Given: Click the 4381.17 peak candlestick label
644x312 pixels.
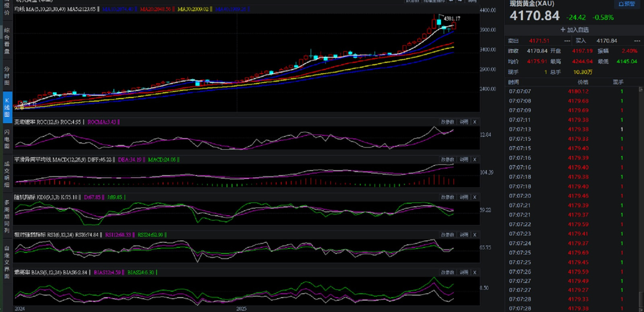Looking at the screenshot, I should pyautogui.click(x=452, y=19).
